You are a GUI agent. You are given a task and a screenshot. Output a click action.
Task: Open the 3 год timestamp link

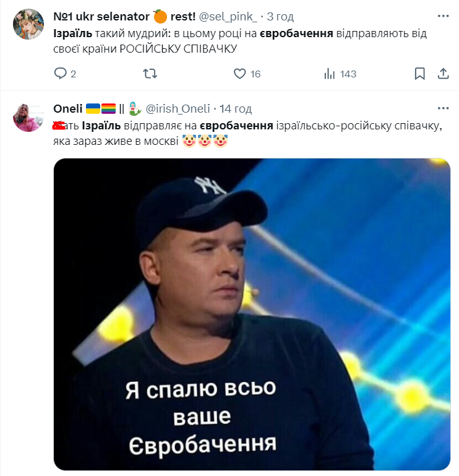coord(280,17)
